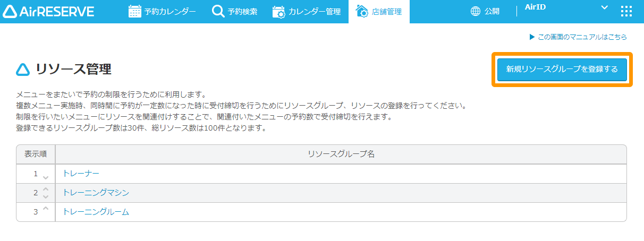Click the リソースグループ名 column header
This screenshot has height=241, width=644.
click(341, 154)
